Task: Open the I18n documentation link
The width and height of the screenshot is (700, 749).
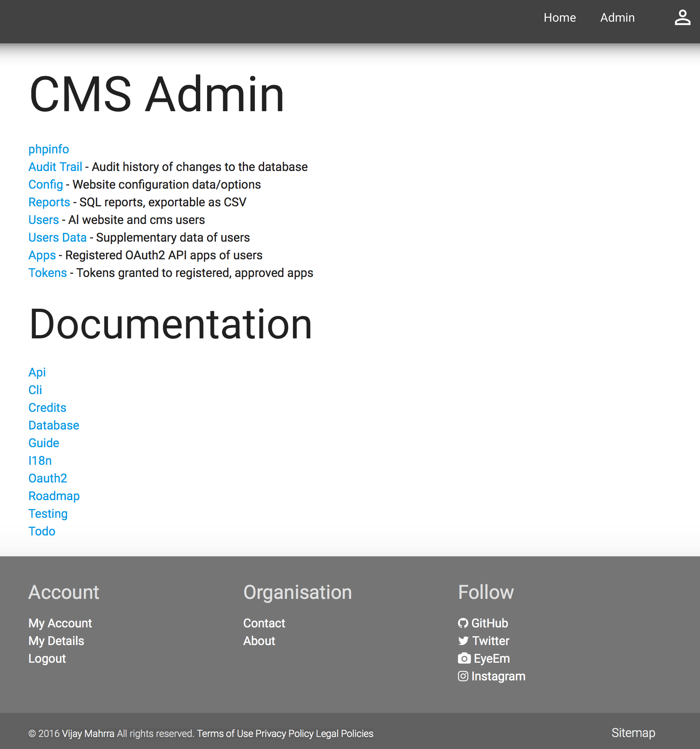Action: pyautogui.click(x=40, y=460)
